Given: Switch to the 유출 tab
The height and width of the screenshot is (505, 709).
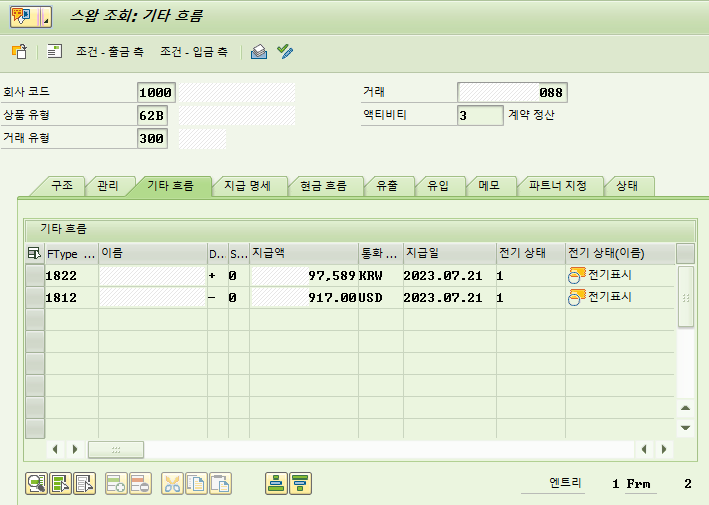Looking at the screenshot, I should tap(387, 186).
